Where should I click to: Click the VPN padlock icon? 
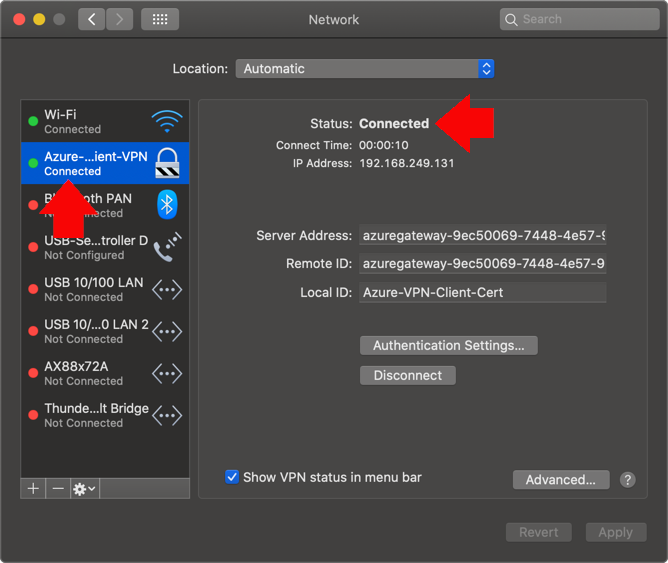pyautogui.click(x=167, y=163)
